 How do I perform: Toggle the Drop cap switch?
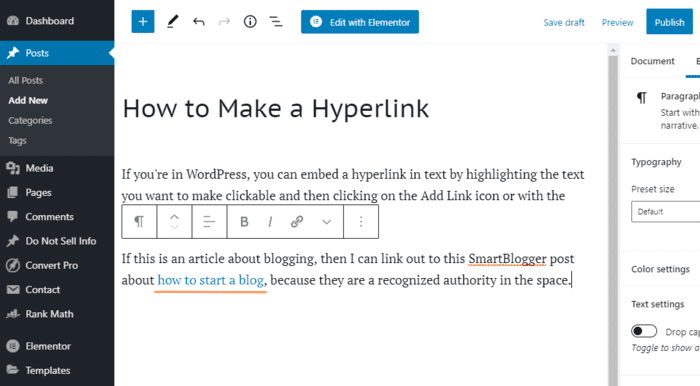(x=644, y=331)
